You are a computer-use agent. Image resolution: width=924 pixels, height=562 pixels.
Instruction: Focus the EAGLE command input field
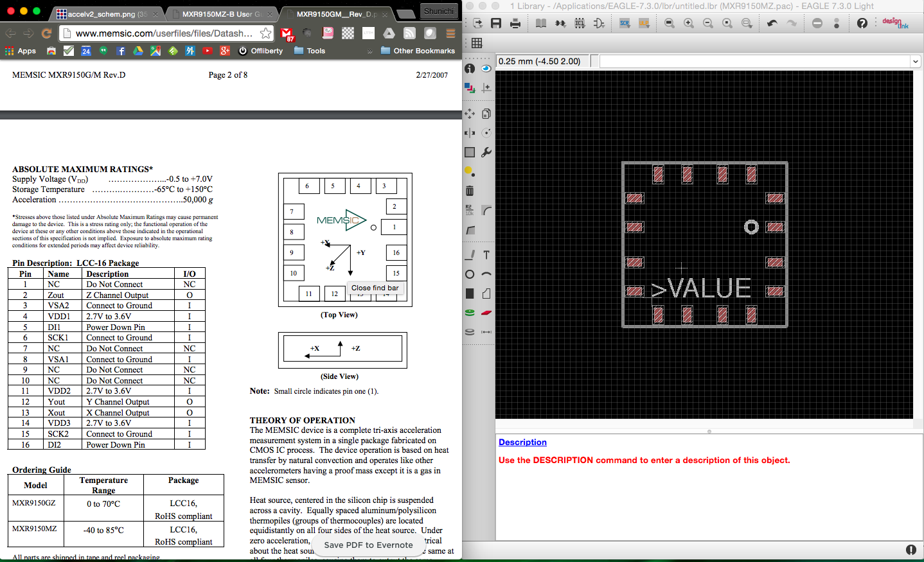tap(754, 62)
